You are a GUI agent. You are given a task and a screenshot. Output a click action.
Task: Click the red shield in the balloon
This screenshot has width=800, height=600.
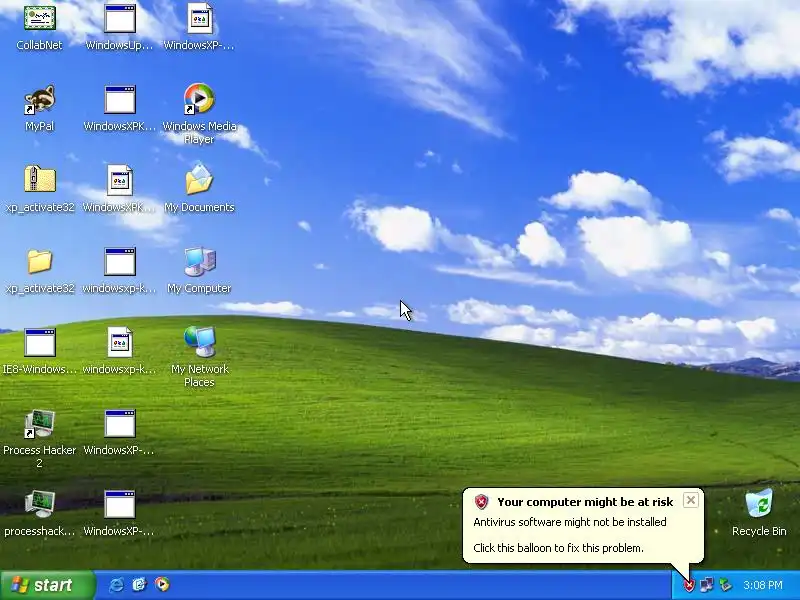point(481,502)
